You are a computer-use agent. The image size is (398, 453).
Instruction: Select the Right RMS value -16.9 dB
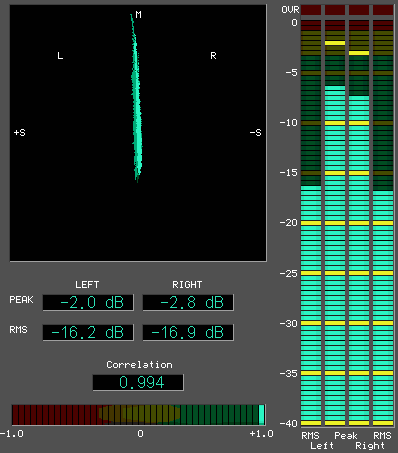pyautogui.click(x=188, y=332)
